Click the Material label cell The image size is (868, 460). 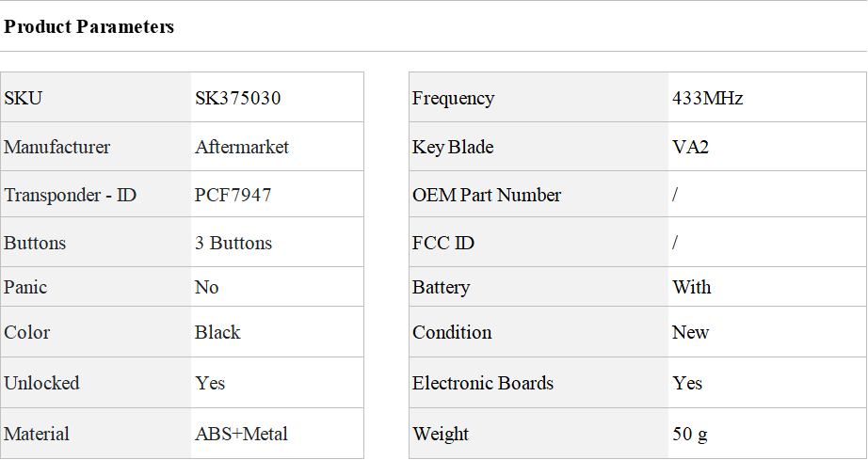pyautogui.click(x=37, y=434)
